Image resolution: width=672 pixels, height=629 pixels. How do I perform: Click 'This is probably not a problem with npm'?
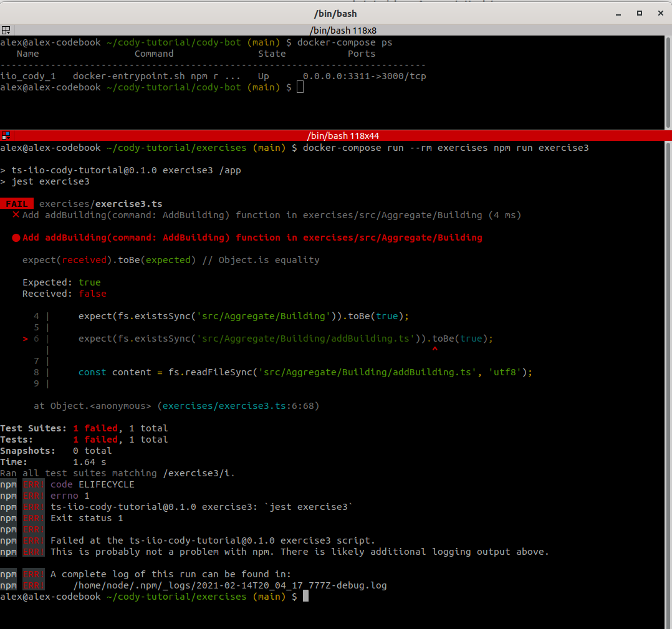(x=161, y=552)
